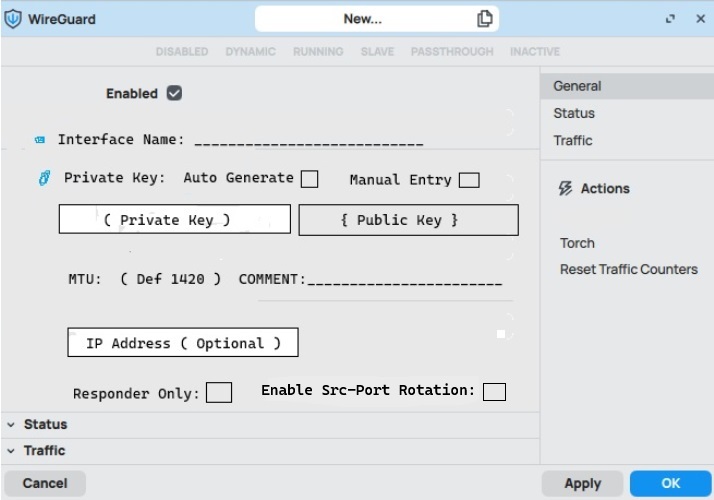Click the Torch action
The image size is (714, 500).
[x=577, y=243]
